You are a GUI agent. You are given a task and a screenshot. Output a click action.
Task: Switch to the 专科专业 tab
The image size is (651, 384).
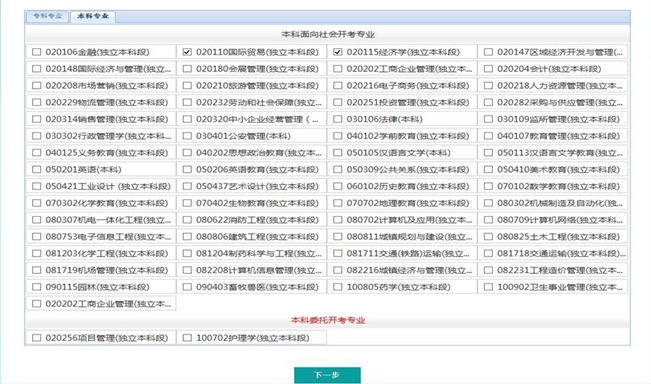(48, 16)
